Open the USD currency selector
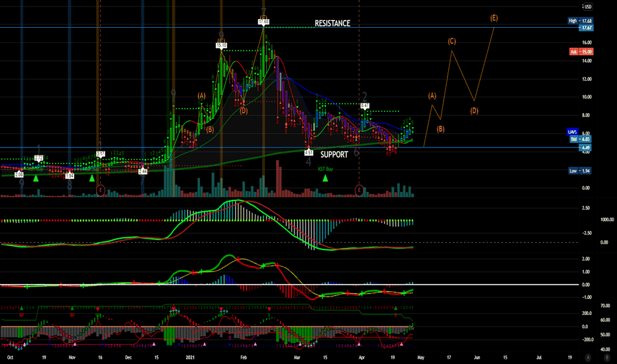Viewport: 617px width, 364px height. pos(587,7)
